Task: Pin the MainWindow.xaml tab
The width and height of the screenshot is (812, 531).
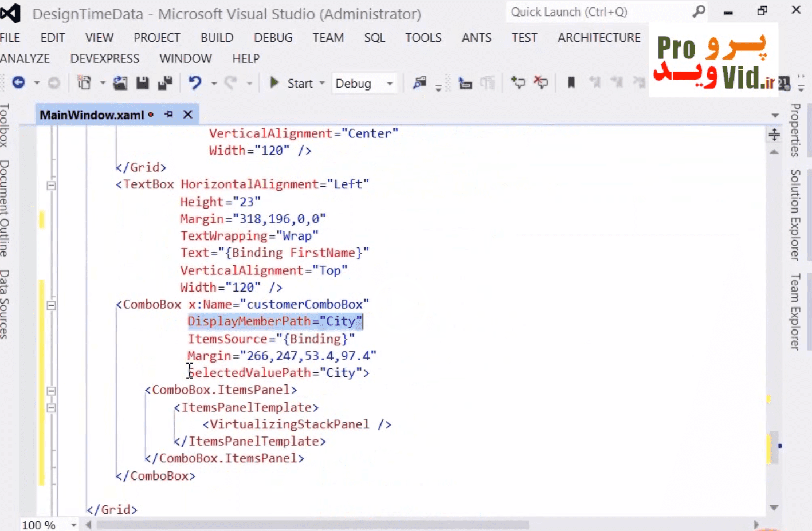Action: click(168, 115)
